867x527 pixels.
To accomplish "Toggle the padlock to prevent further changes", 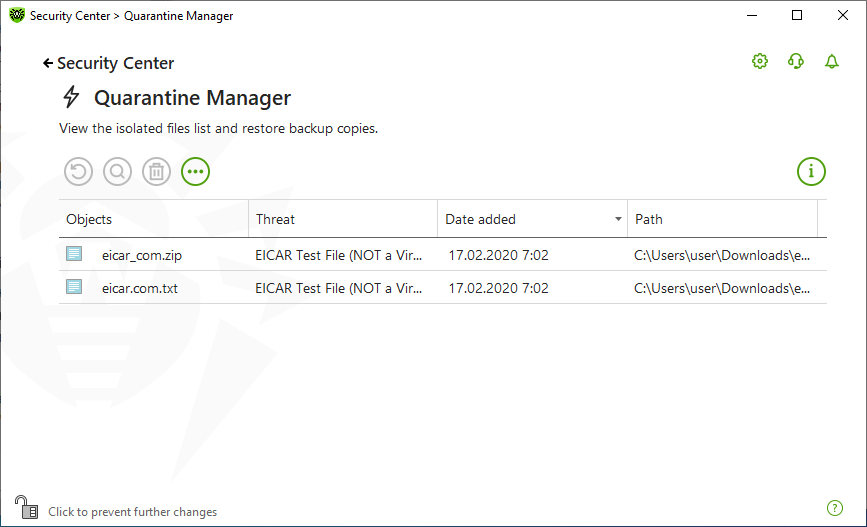I will click(26, 507).
